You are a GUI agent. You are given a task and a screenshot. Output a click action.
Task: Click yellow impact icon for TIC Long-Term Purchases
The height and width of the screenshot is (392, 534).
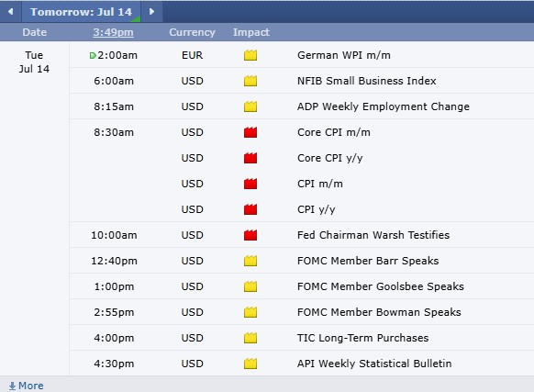[250, 338]
